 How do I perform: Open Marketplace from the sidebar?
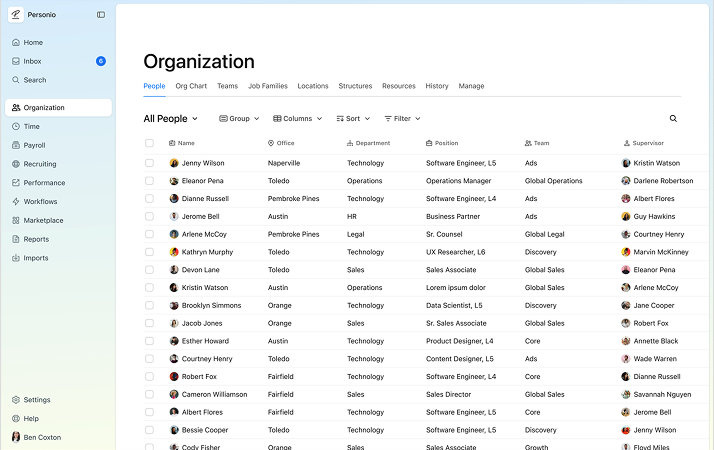(x=43, y=220)
